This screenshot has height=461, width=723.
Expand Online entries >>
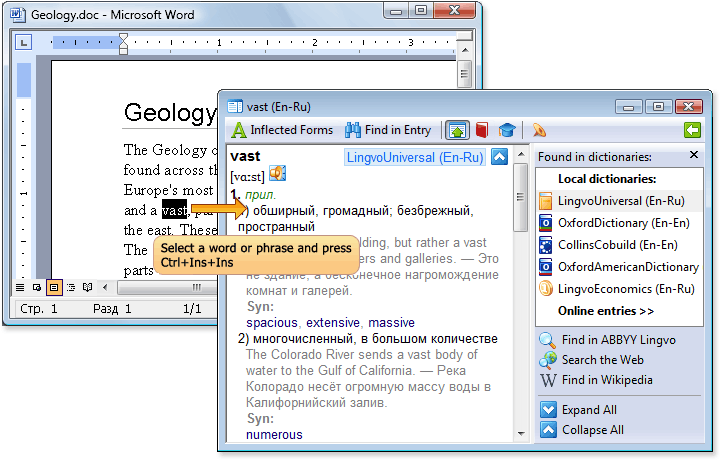(606, 311)
